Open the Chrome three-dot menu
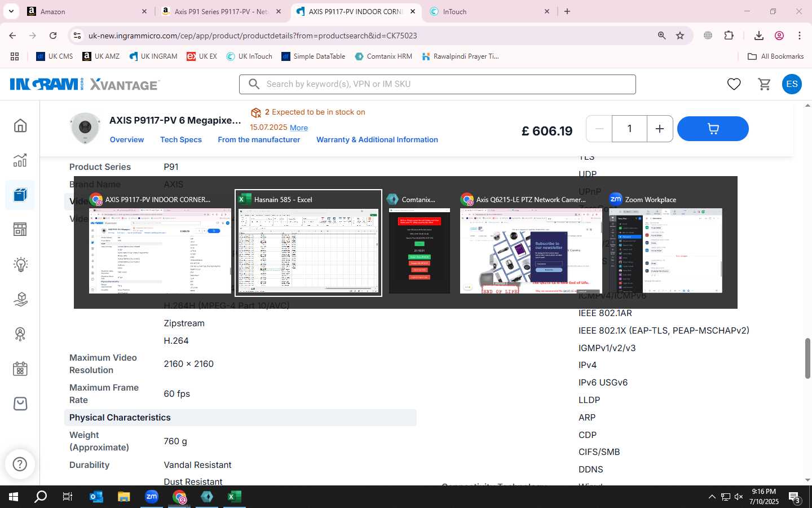 (x=800, y=36)
